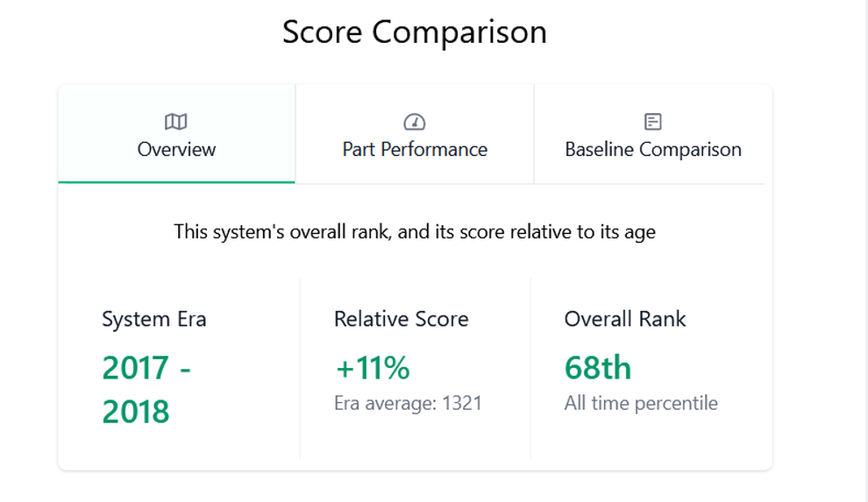This screenshot has width=868, height=502.
Task: Click the +11% relative score value
Action: (x=373, y=368)
